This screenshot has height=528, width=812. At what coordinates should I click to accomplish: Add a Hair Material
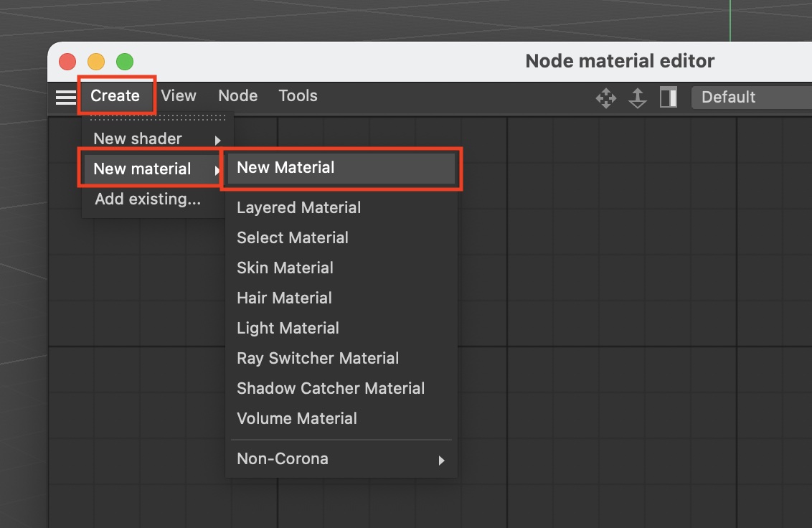point(284,298)
